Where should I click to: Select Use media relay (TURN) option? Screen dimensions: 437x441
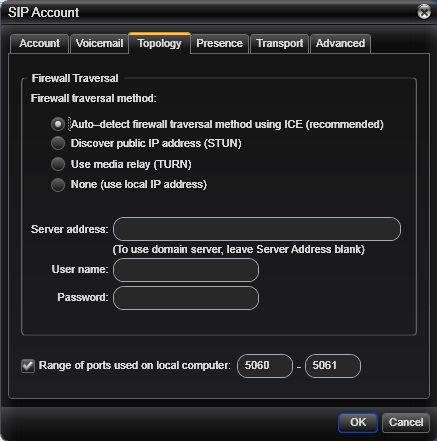pyautogui.click(x=58, y=164)
